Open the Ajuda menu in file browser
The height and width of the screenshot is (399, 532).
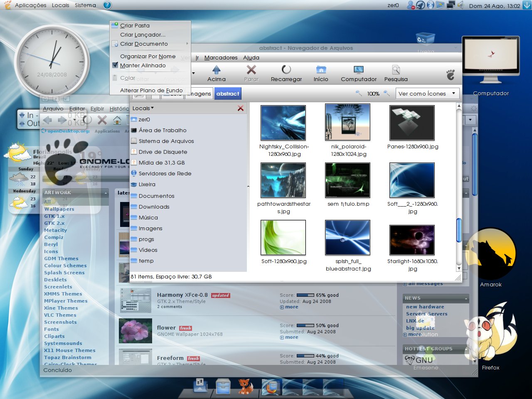pos(251,57)
